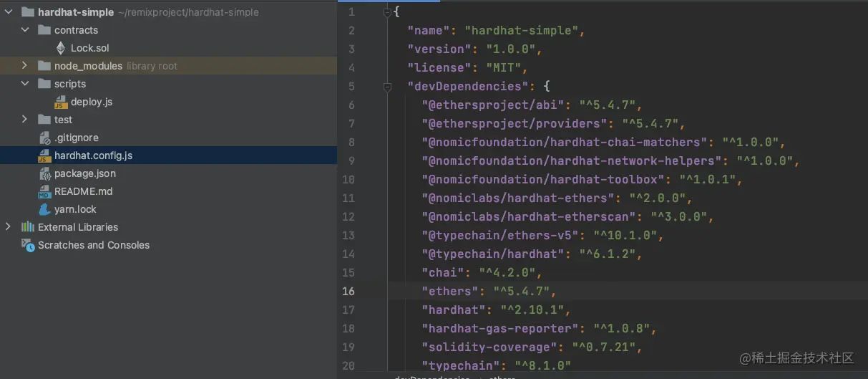
Task: Click line number 1 in the gutter
Action: click(x=351, y=11)
